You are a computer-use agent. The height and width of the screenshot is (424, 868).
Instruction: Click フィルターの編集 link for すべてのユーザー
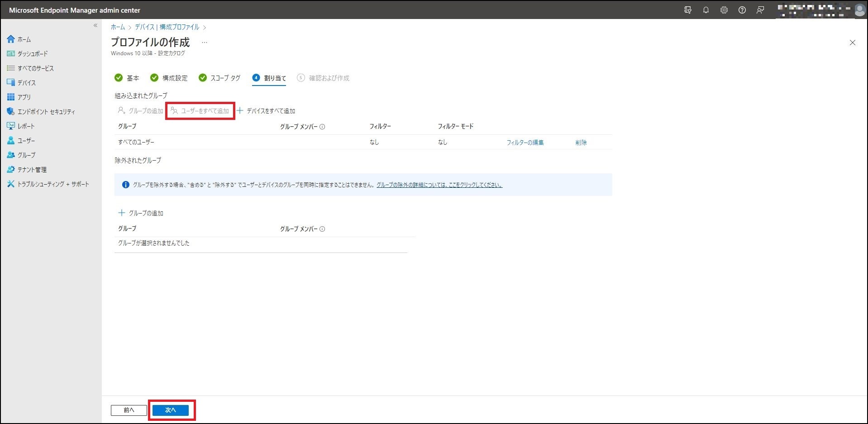525,143
